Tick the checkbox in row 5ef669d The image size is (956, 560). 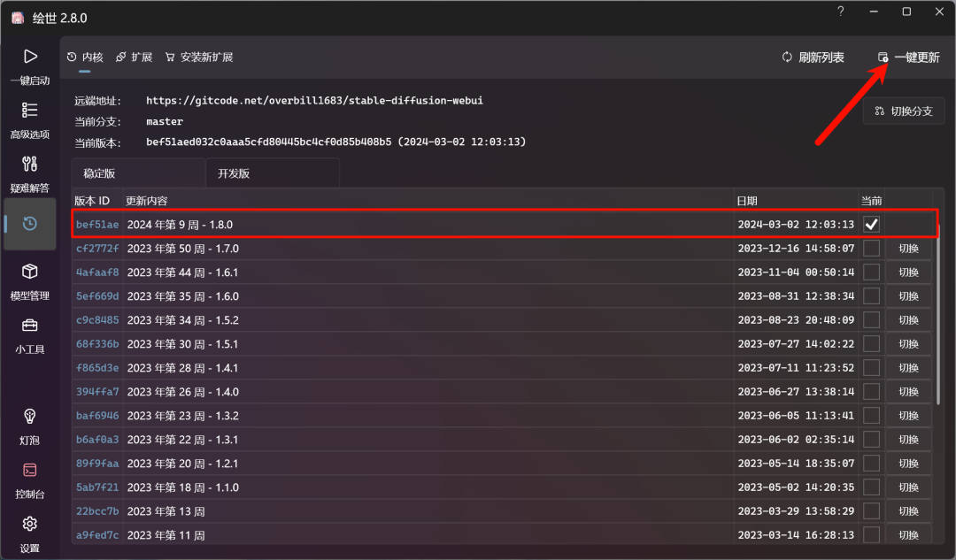pyautogui.click(x=871, y=296)
